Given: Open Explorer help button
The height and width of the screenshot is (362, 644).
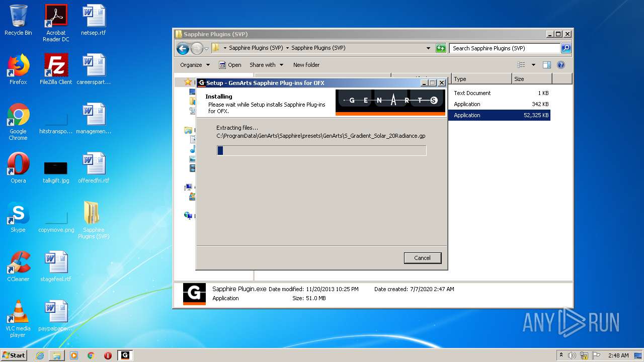Looking at the screenshot, I should 561,65.
